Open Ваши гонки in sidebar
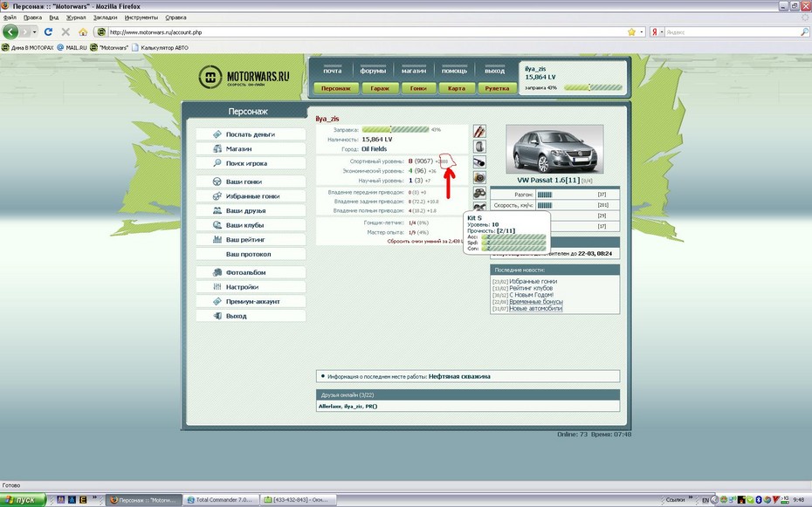 pos(251,182)
